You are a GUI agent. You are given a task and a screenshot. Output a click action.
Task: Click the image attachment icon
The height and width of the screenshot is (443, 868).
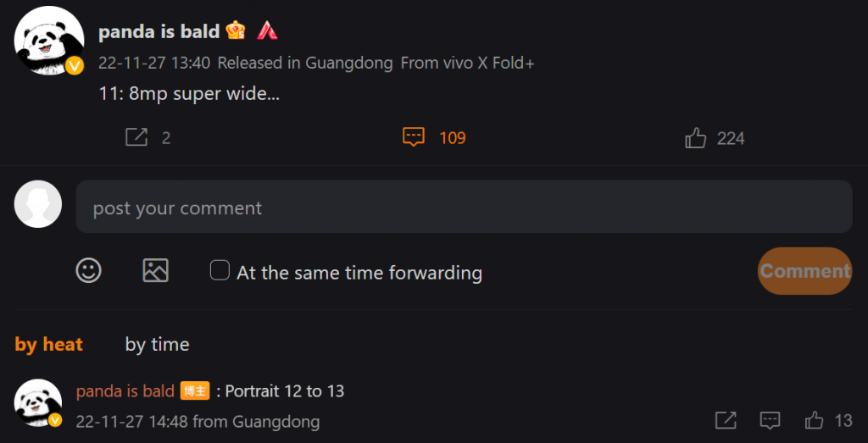(x=155, y=270)
